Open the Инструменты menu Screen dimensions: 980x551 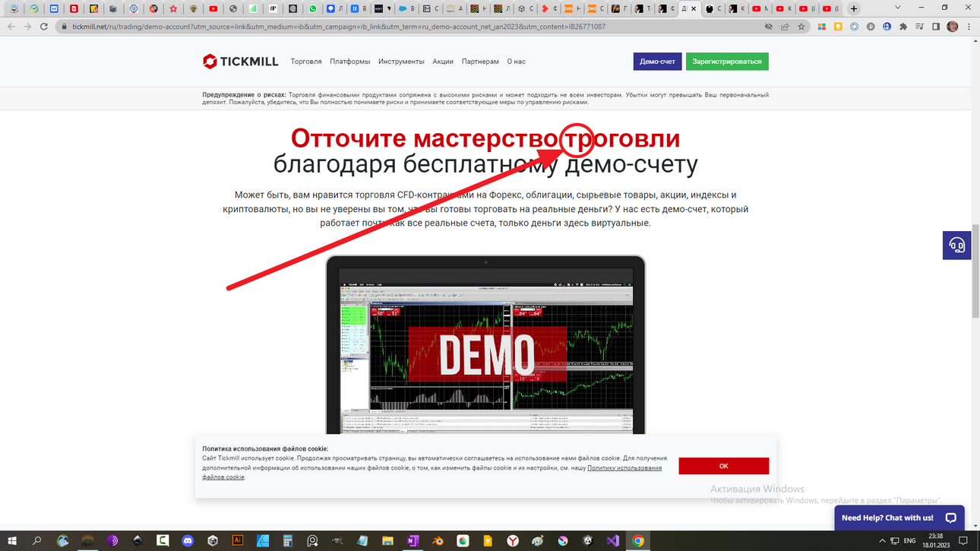[x=401, y=62]
